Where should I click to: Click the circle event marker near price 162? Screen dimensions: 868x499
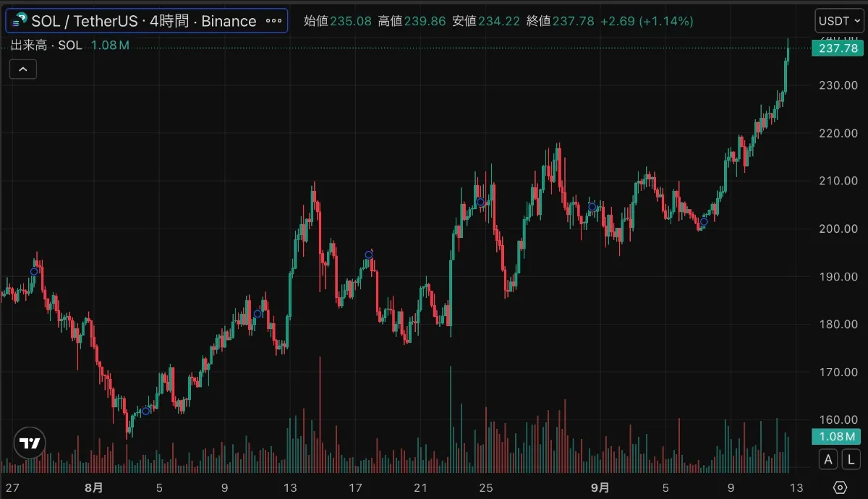[x=146, y=411]
